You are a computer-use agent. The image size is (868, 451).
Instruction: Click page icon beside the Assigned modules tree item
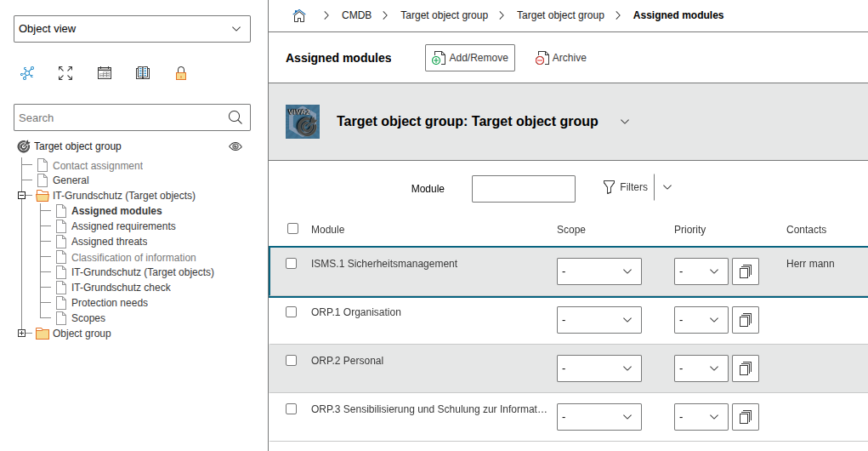point(61,211)
